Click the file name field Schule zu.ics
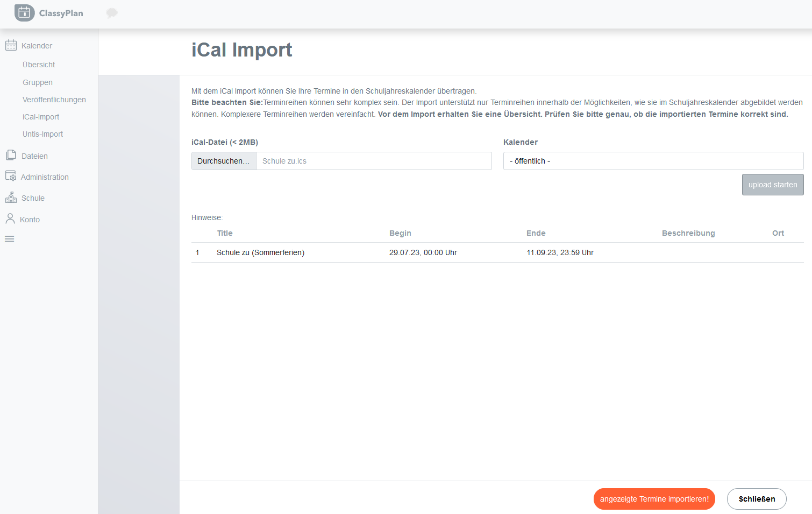812x514 pixels. pyautogui.click(x=374, y=161)
